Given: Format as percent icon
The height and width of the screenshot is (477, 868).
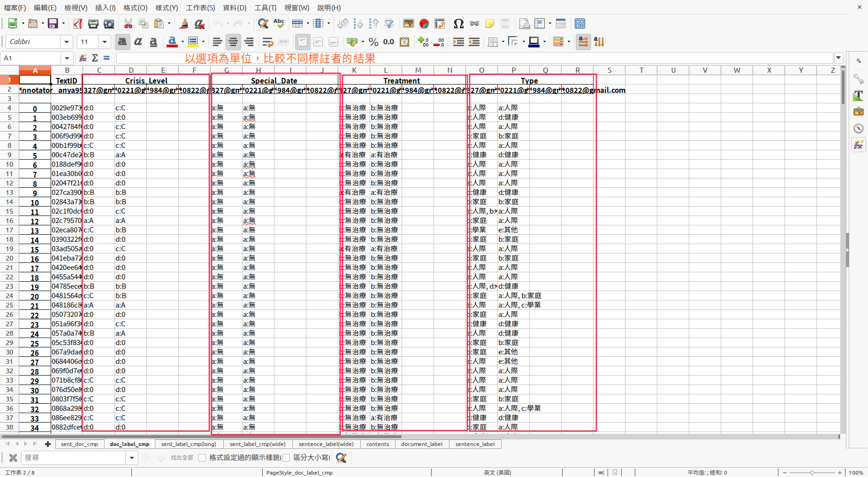Looking at the screenshot, I should (x=373, y=42).
